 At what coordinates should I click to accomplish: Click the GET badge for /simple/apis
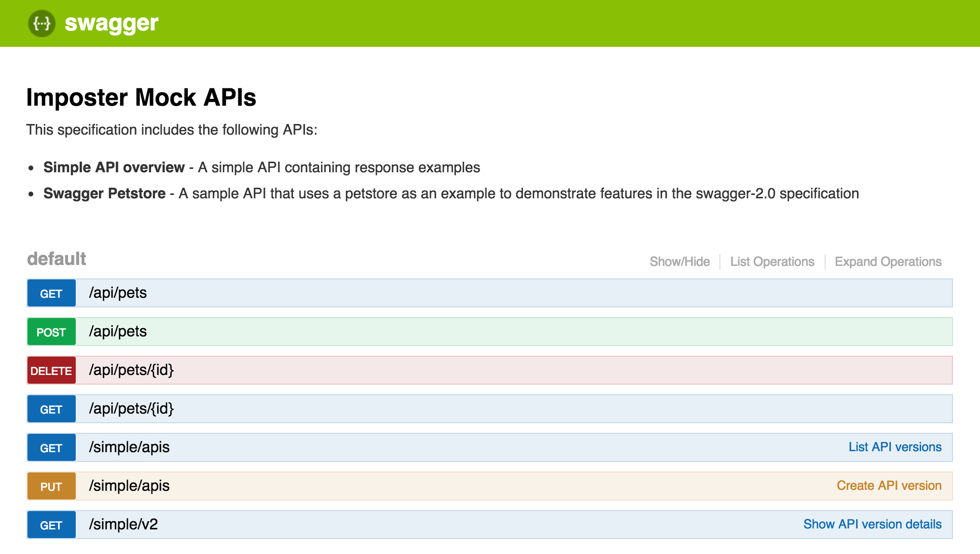(x=51, y=447)
